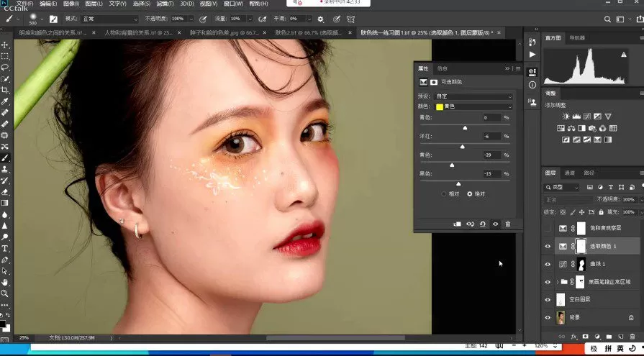This screenshot has width=644, height=356.
Task: Select the 相对 (Relative) radio button
Action: point(444,193)
